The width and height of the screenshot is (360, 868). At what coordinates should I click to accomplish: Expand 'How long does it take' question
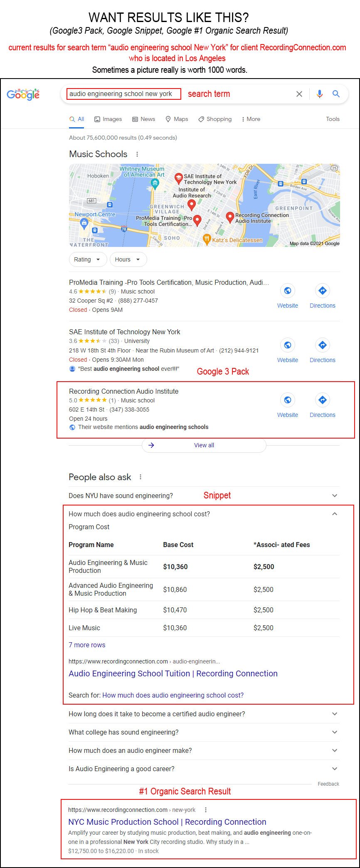pos(204,714)
